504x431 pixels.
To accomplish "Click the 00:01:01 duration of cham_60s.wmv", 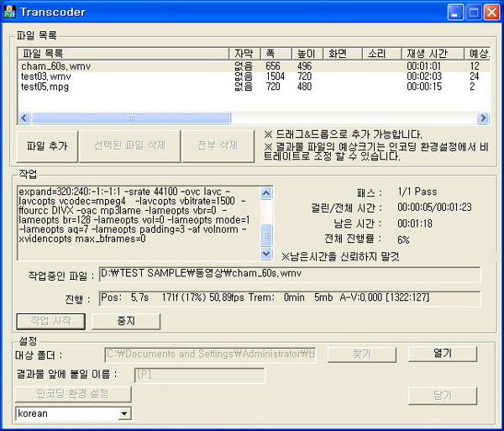I will (x=423, y=66).
